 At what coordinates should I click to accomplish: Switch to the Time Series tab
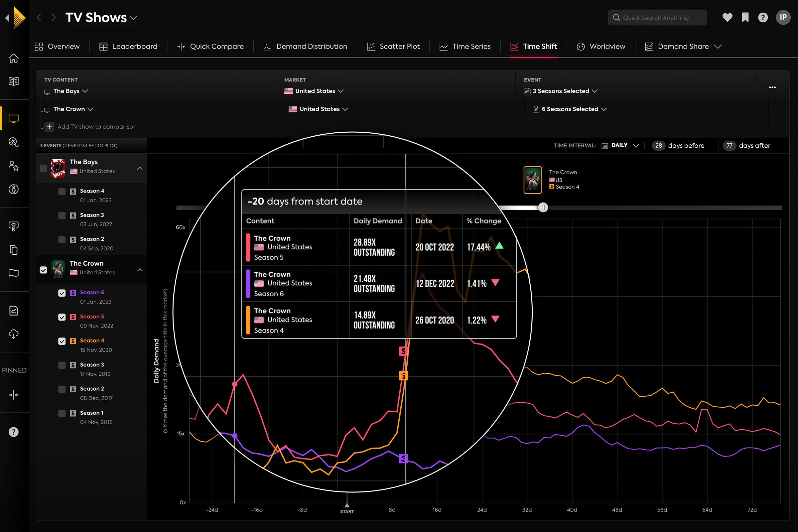pos(465,47)
